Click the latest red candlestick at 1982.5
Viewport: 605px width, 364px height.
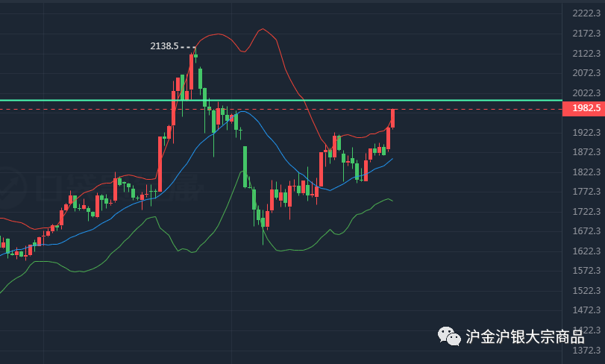coord(393,119)
